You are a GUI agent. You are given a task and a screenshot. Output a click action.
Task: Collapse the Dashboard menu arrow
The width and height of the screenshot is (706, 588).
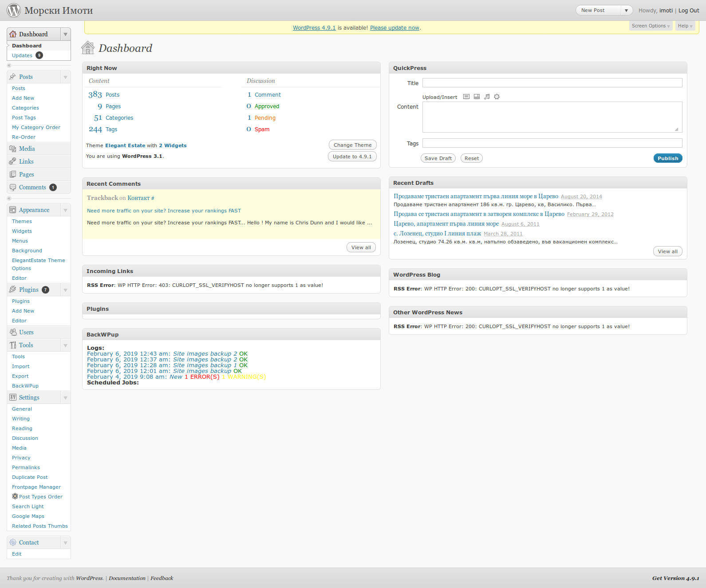click(x=66, y=34)
